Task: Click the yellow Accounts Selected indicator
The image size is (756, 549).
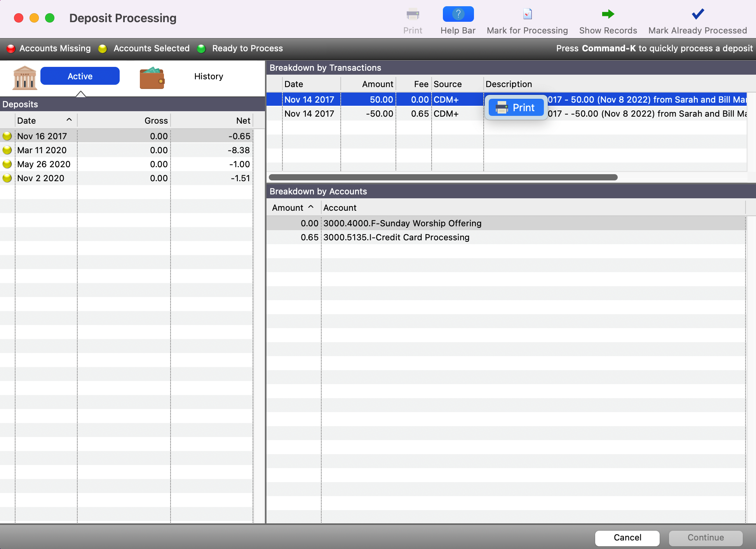Action: pos(103,48)
